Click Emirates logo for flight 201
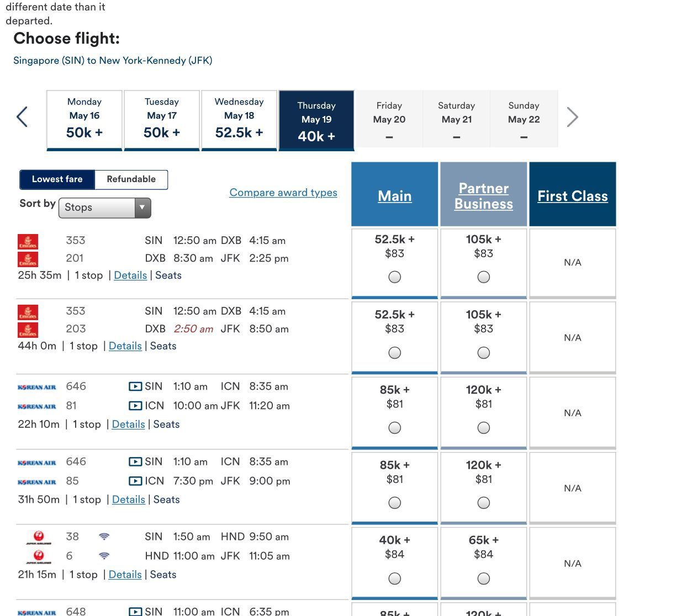 tap(28, 259)
